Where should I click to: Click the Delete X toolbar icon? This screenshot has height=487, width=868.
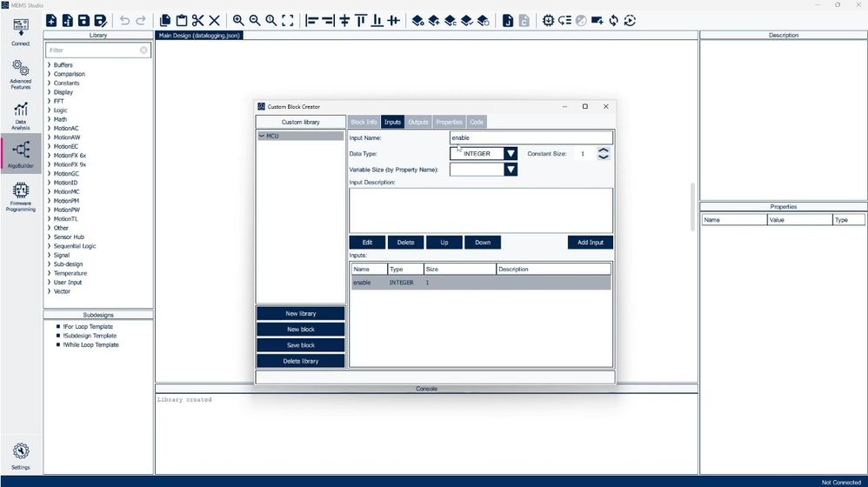(x=214, y=21)
